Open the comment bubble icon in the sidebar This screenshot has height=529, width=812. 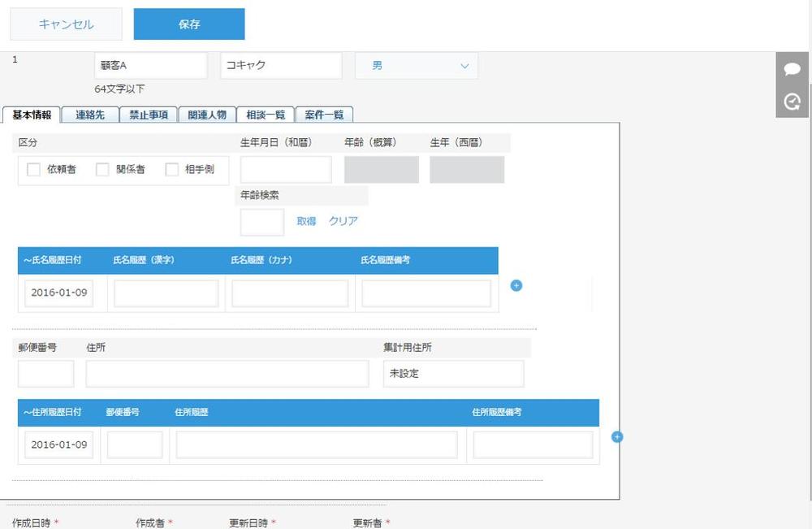[792, 69]
